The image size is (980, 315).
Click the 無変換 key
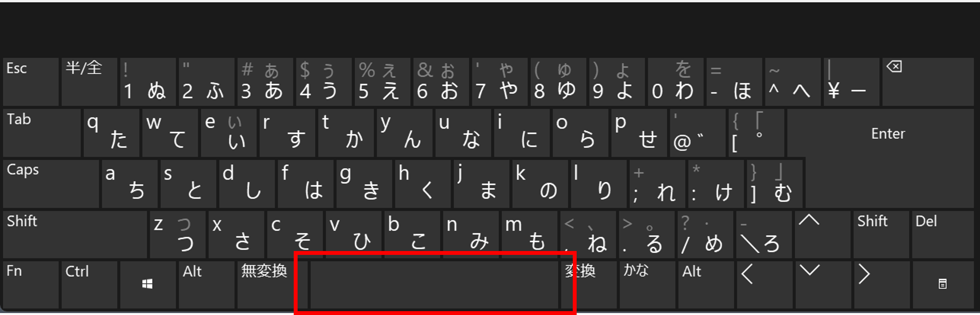tap(265, 285)
